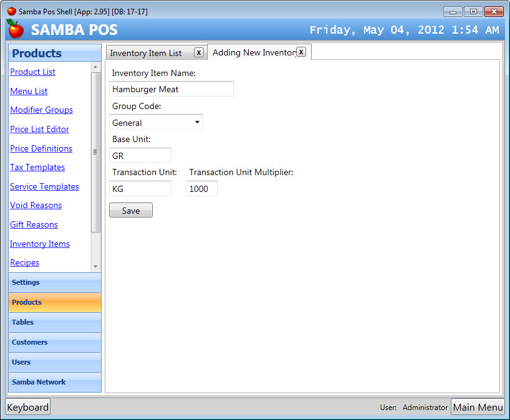Click the Administrator user label
Image resolution: width=510 pixels, height=420 pixels.
pyautogui.click(x=425, y=408)
